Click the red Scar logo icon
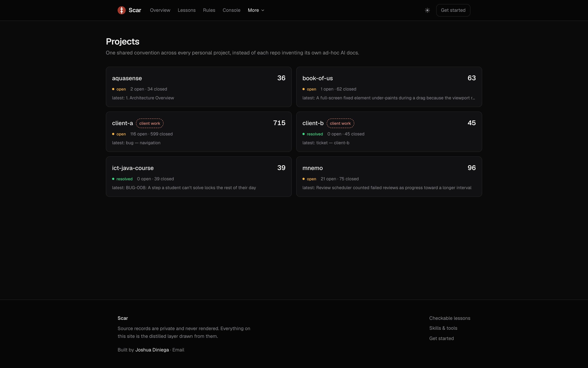 pyautogui.click(x=121, y=10)
